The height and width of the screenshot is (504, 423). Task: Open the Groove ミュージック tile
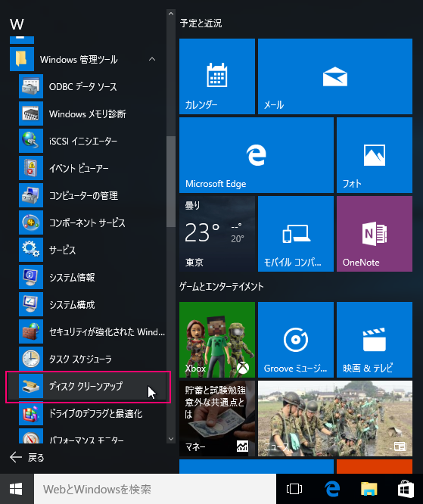point(296,340)
